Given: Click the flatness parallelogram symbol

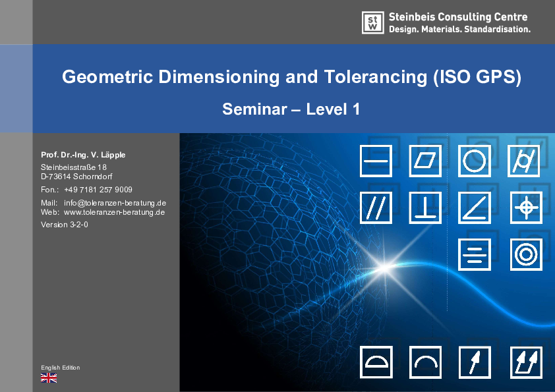Looking at the screenshot, I should pos(425,161).
